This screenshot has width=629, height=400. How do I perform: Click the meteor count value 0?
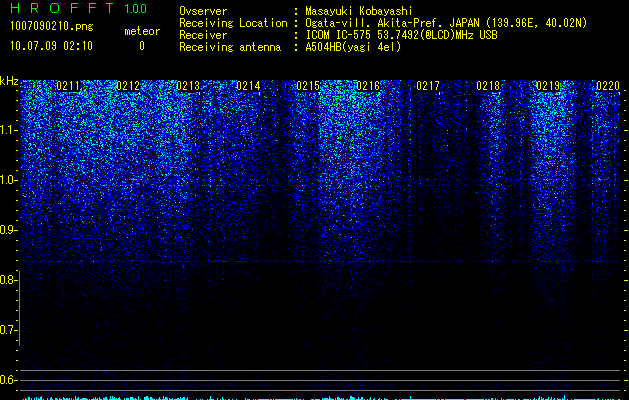[142, 46]
